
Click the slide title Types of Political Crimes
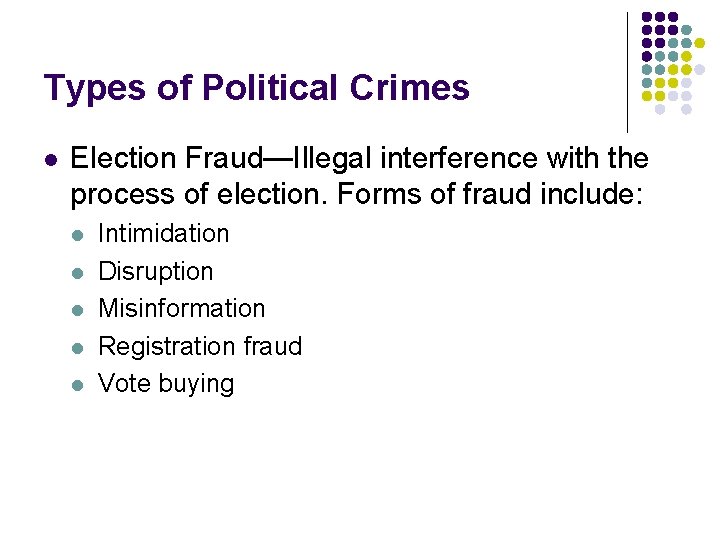pos(256,88)
